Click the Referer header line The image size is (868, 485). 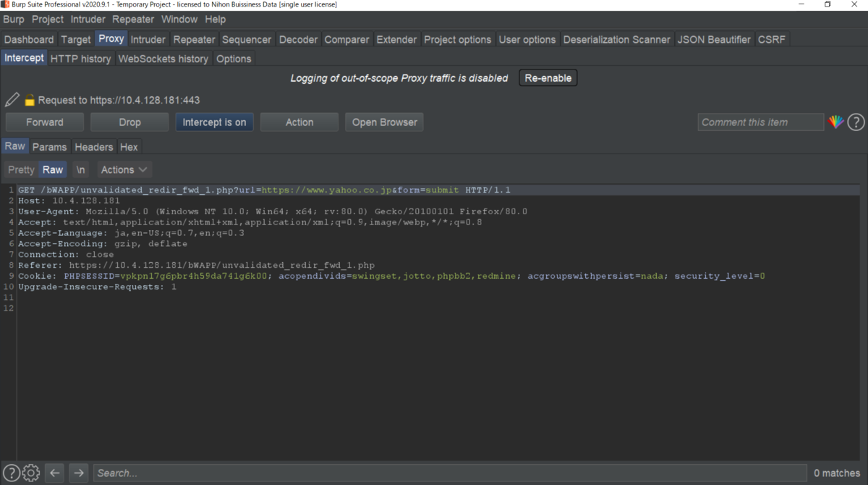coord(197,266)
